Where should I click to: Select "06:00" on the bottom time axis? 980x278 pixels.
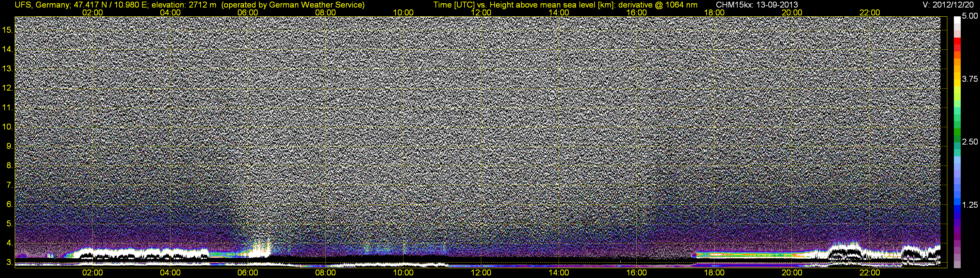click(248, 273)
